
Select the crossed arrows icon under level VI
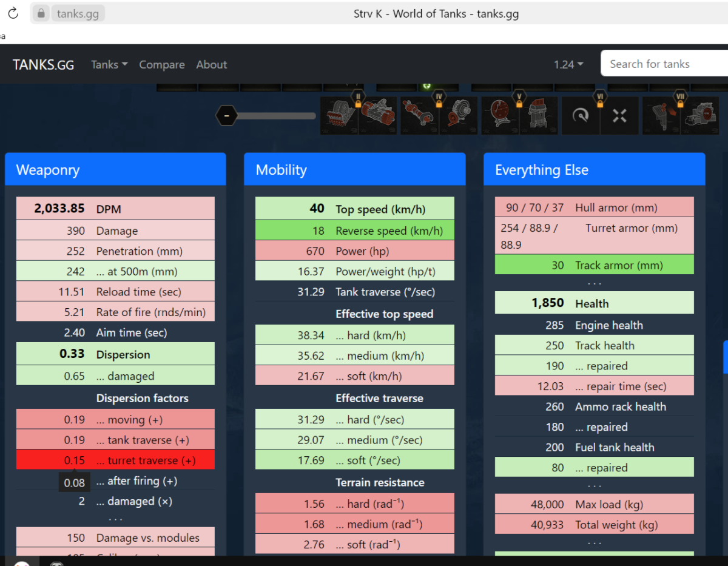coord(619,116)
